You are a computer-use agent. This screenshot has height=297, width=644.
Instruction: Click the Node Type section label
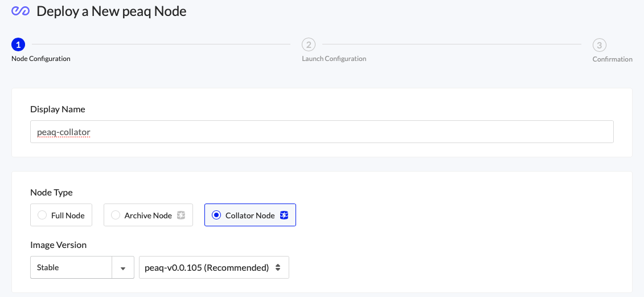pyautogui.click(x=51, y=192)
